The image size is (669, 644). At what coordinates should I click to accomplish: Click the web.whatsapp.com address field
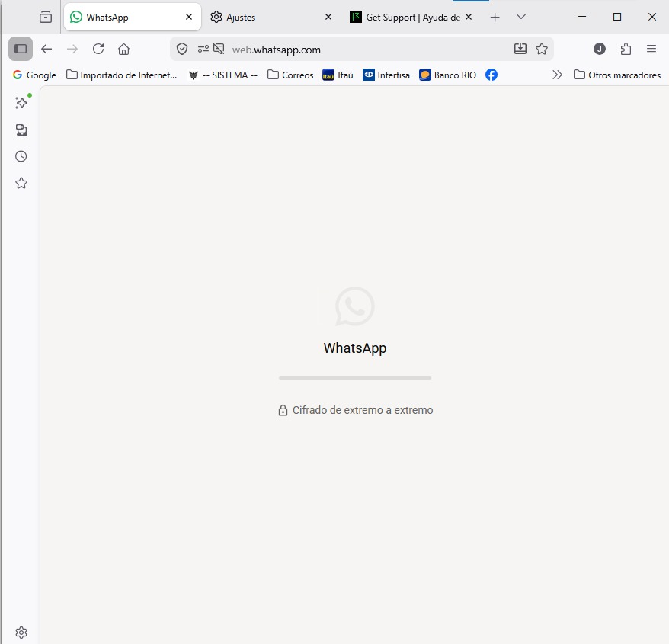click(x=363, y=50)
